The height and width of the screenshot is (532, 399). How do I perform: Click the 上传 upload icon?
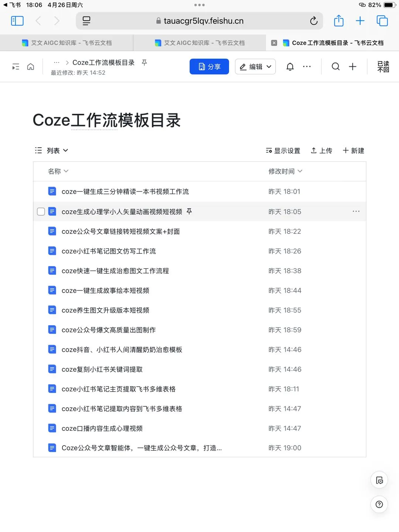[x=321, y=150]
